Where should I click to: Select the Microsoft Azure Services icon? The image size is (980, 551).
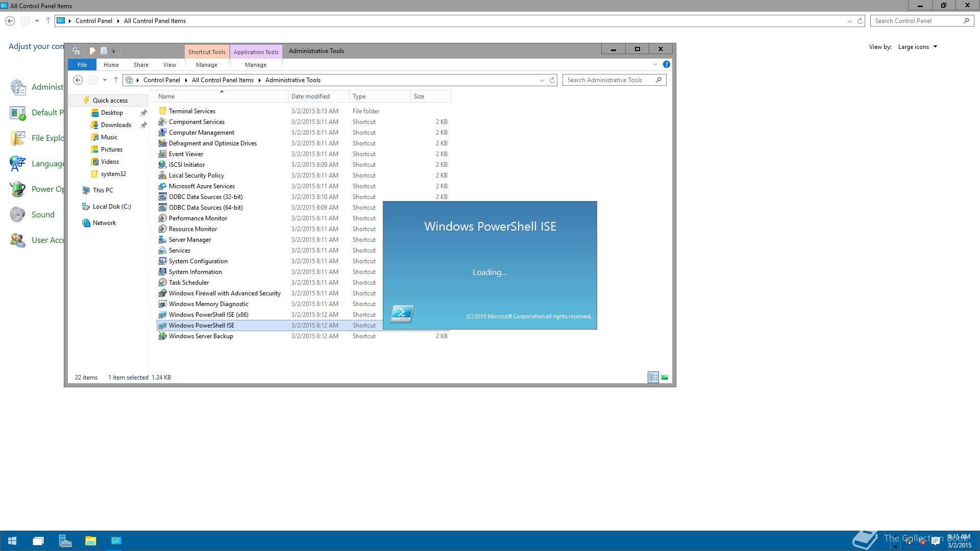click(162, 186)
